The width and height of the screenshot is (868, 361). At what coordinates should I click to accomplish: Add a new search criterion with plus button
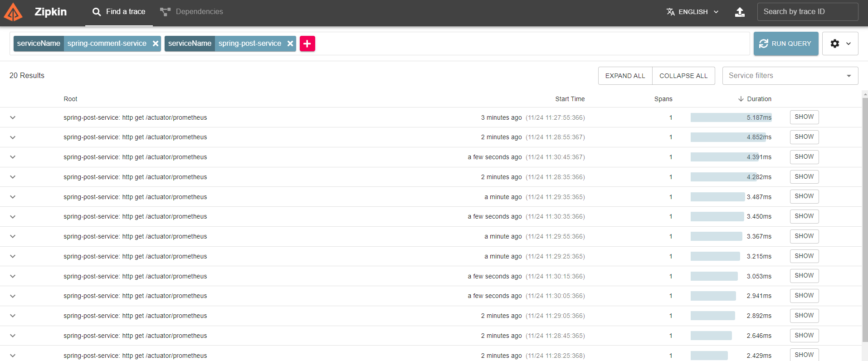(307, 44)
